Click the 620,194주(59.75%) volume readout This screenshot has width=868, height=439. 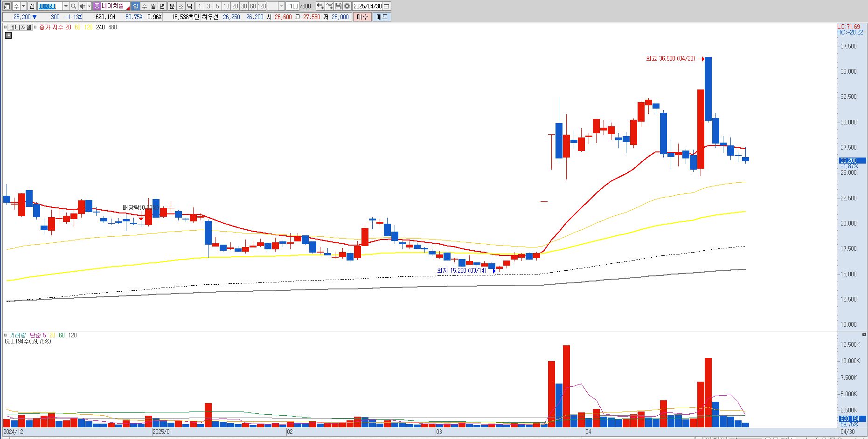28,342
